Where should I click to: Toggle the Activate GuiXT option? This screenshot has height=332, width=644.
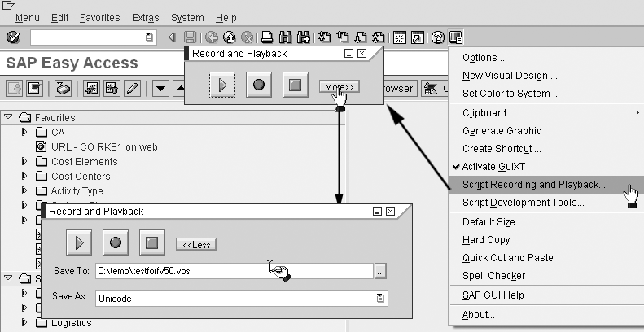coord(546,167)
